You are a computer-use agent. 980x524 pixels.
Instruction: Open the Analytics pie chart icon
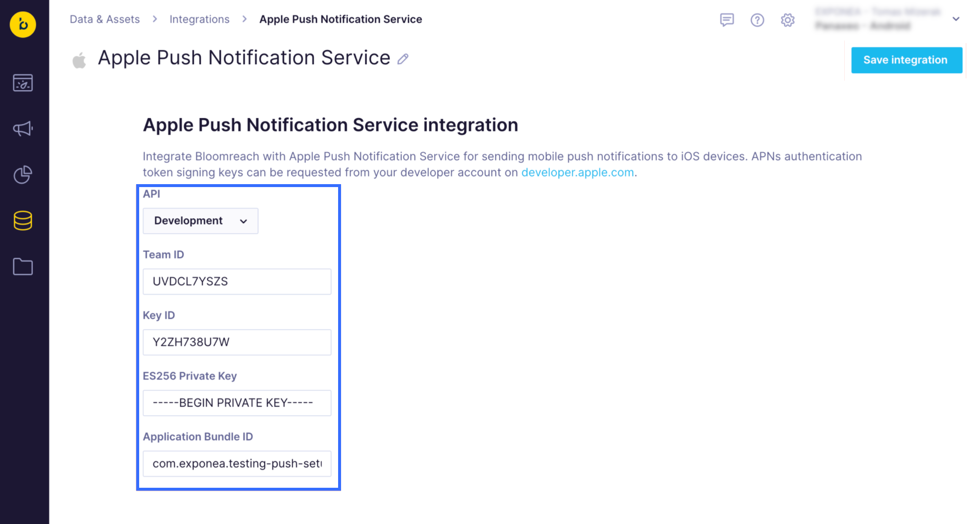(23, 174)
